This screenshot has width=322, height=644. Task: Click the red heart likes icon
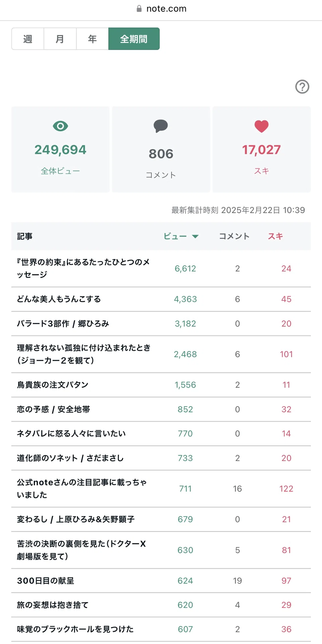(261, 126)
